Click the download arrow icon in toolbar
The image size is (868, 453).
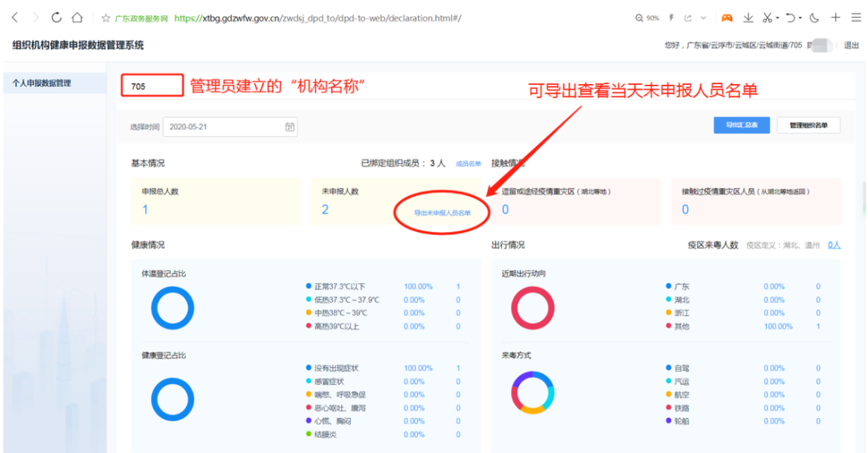click(x=748, y=18)
